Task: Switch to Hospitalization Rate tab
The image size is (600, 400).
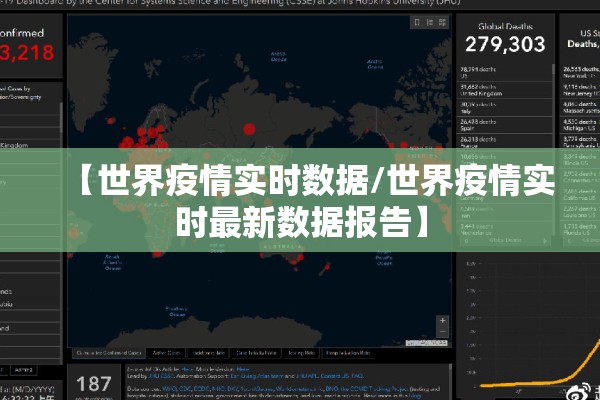Action: (x=348, y=353)
